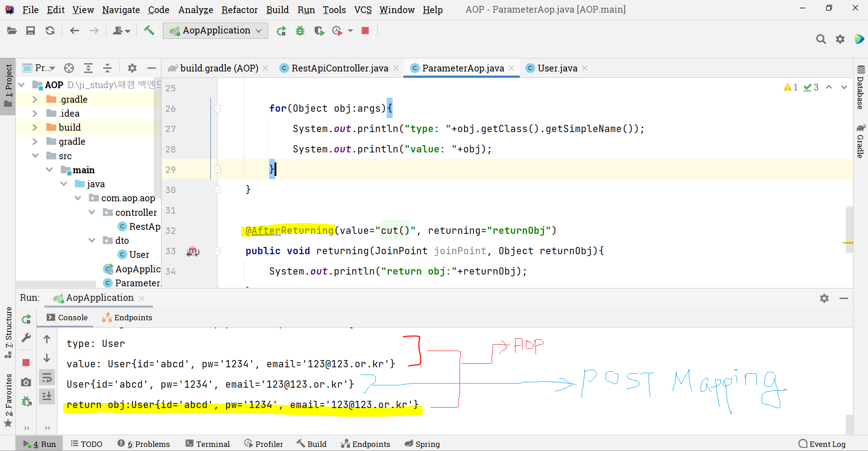Toggle scroll to end in console

pyautogui.click(x=47, y=397)
